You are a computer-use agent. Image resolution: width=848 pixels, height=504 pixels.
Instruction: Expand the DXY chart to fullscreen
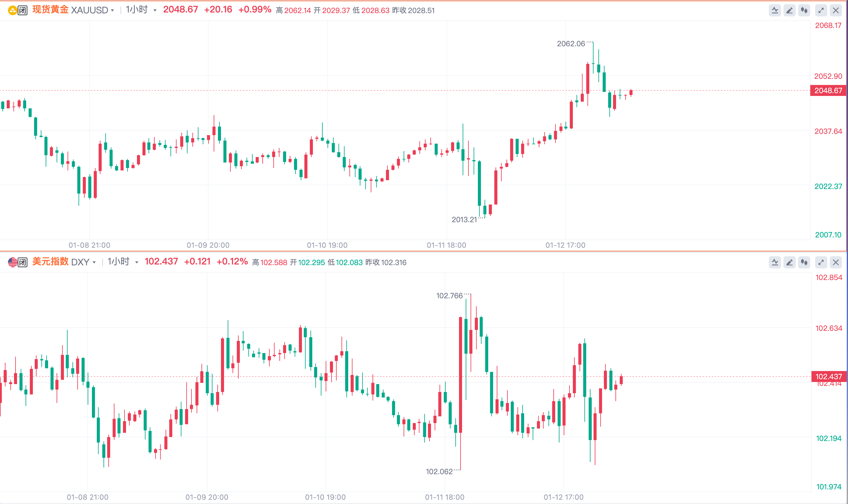tap(821, 262)
